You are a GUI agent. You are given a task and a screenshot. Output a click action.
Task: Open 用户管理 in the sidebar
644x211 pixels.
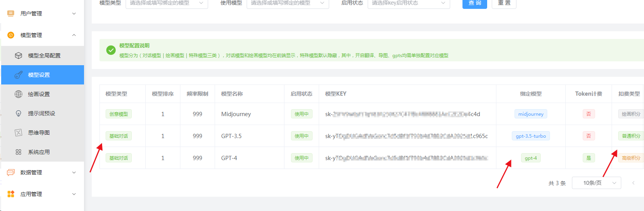(x=42, y=14)
